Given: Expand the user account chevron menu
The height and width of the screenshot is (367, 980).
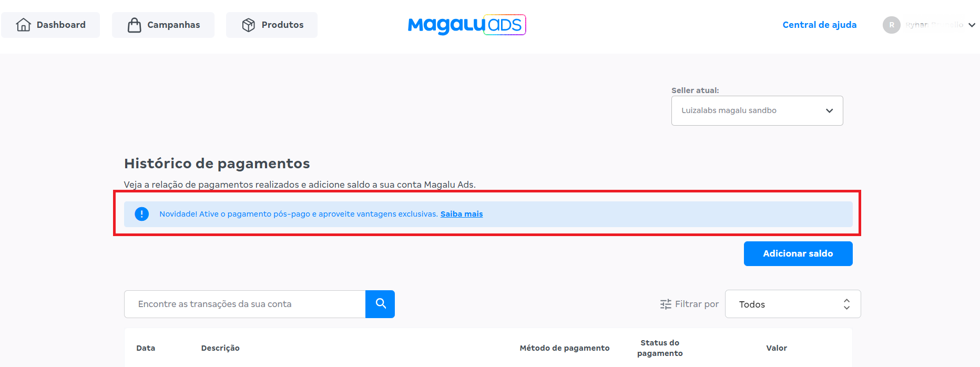Looking at the screenshot, I should (x=972, y=25).
